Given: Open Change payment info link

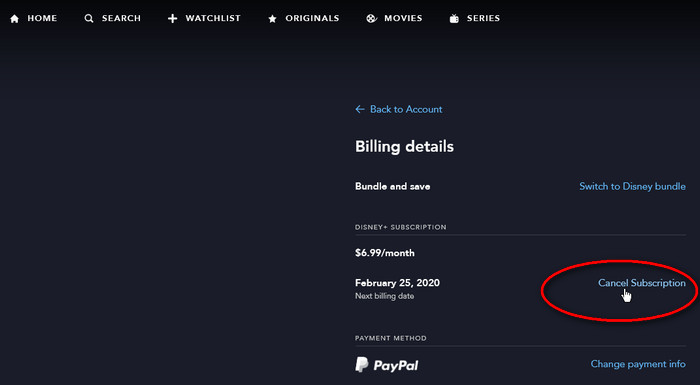Looking at the screenshot, I should pyautogui.click(x=638, y=364).
